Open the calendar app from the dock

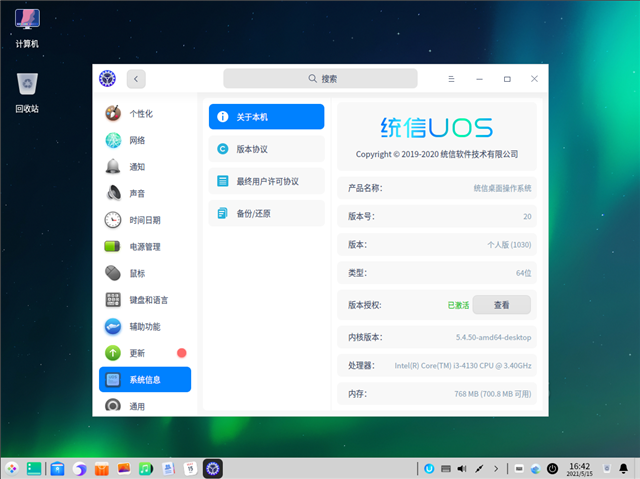tap(190, 469)
